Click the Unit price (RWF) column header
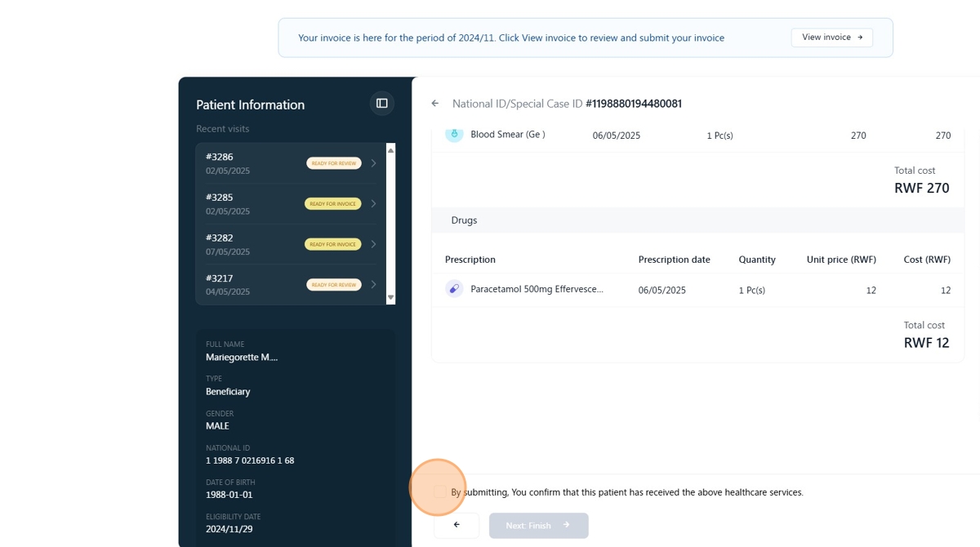The image size is (980, 547). 841,260
